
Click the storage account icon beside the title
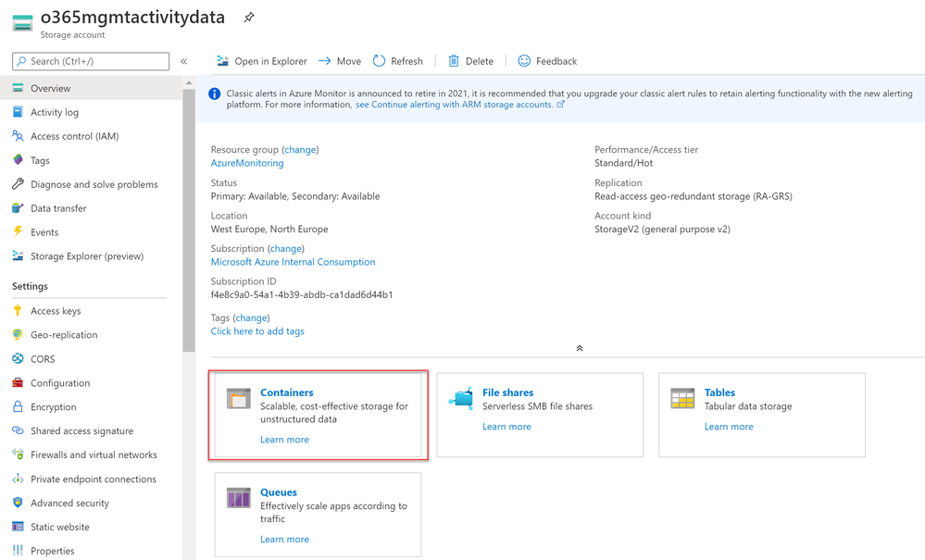pyautogui.click(x=22, y=23)
